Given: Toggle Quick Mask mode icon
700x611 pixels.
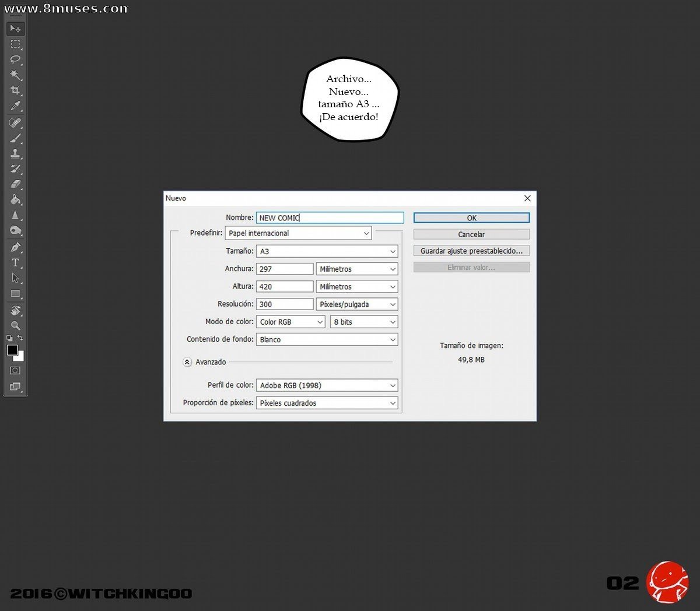Looking at the screenshot, I should (15, 370).
